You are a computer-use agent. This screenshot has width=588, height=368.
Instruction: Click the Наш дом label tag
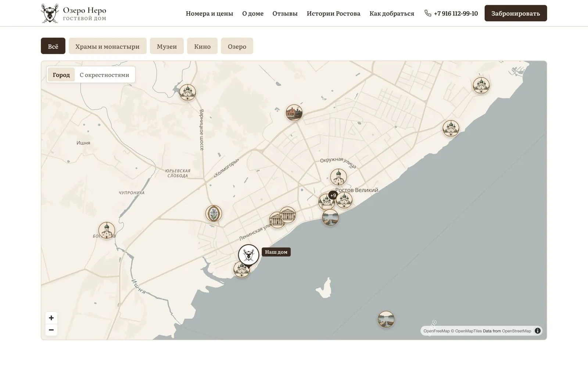(x=276, y=252)
